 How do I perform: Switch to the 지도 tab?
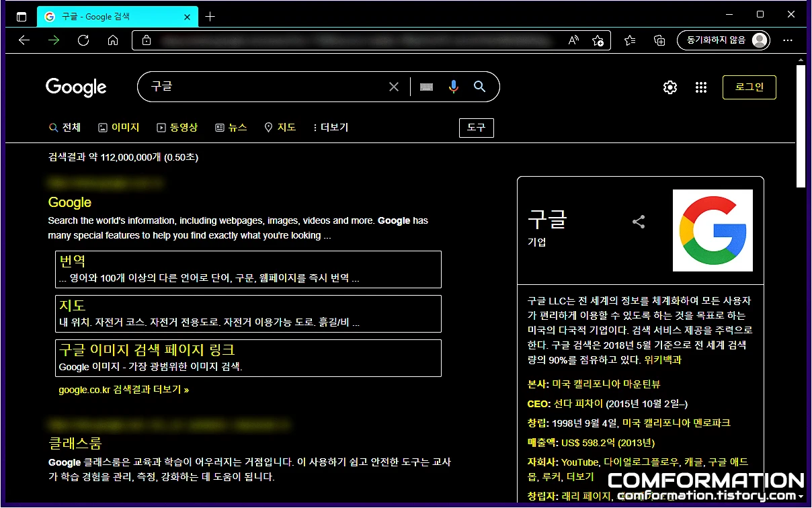pos(280,127)
